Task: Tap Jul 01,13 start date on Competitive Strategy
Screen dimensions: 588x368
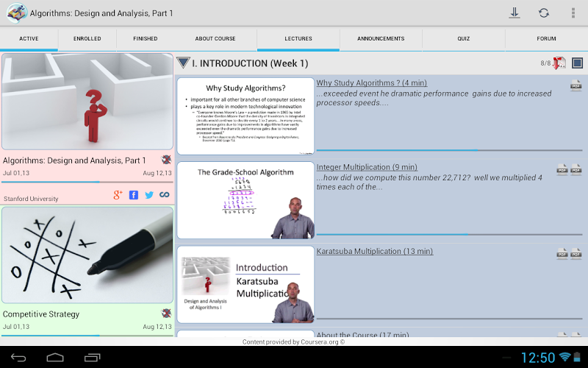Action: [x=16, y=327]
